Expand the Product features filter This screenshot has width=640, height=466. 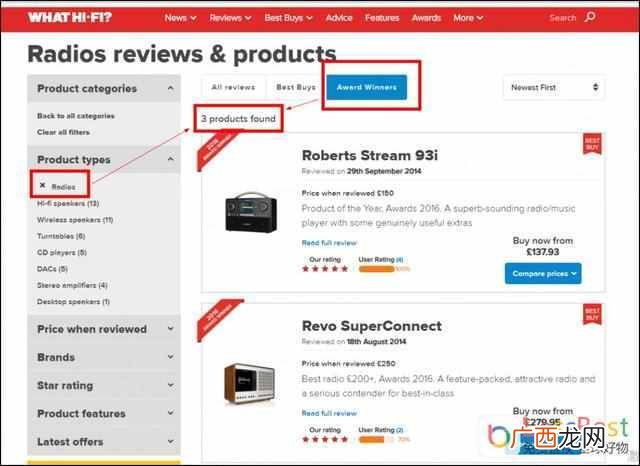pyautogui.click(x=104, y=413)
